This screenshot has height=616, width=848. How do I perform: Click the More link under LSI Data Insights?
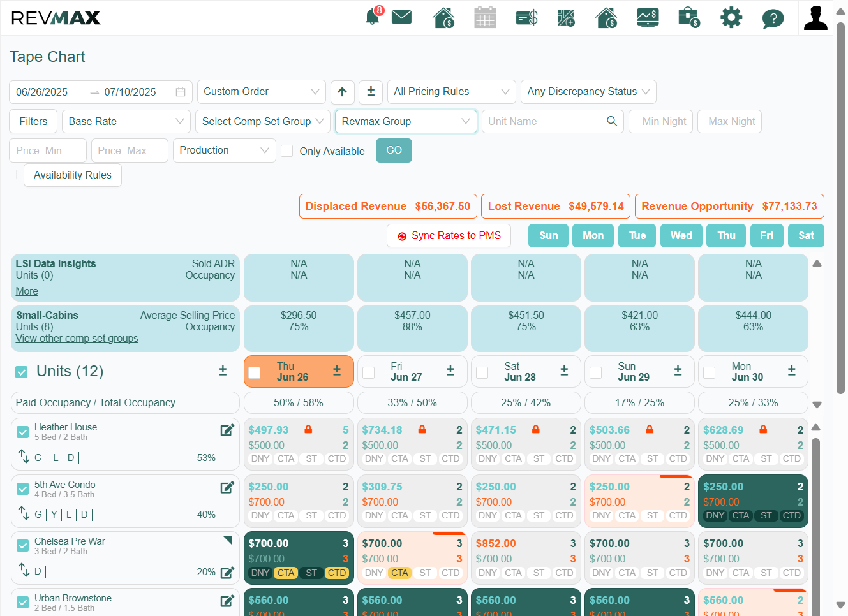tap(27, 291)
